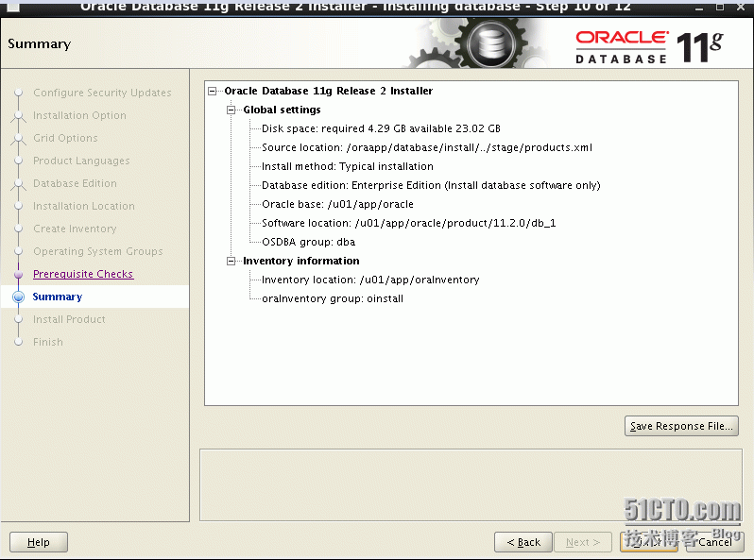Click the Configure Security Updates bullet icon
Viewport: 754px width, 560px height.
pyautogui.click(x=18, y=93)
